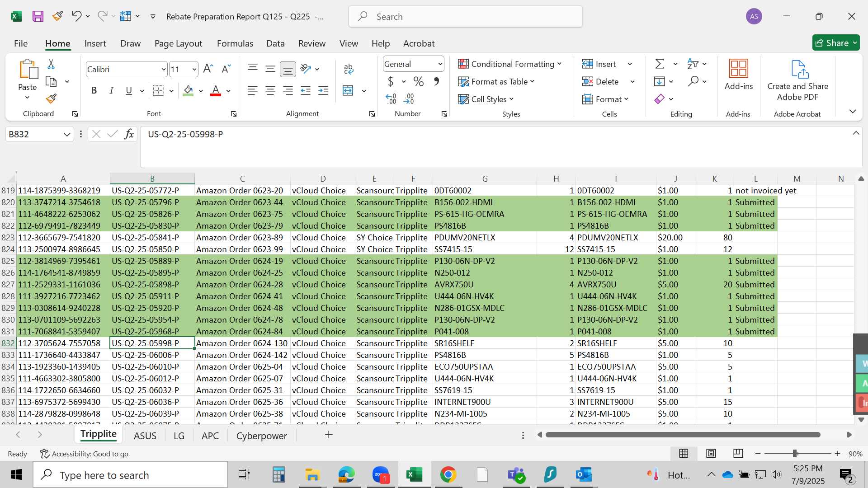Click the Insert Function fx icon

[x=129, y=134]
